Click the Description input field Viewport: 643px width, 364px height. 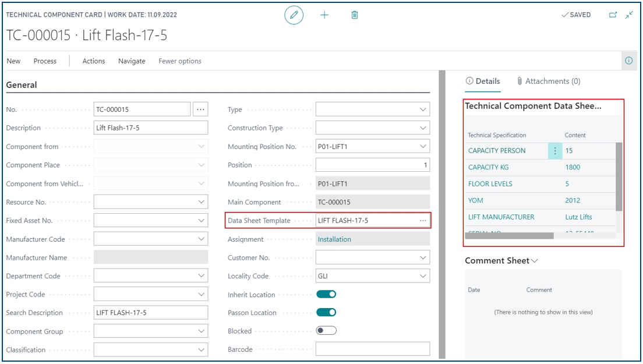coord(150,128)
